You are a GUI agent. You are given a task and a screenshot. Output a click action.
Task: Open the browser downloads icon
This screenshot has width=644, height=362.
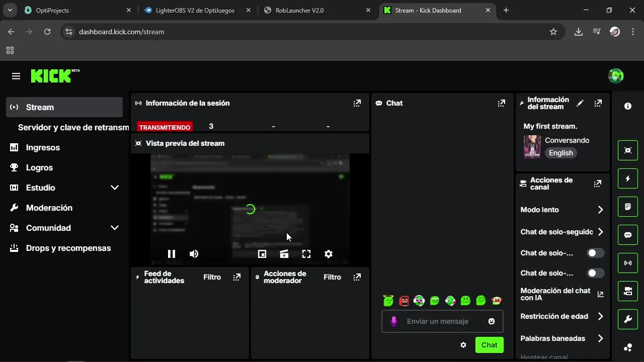[x=579, y=32]
